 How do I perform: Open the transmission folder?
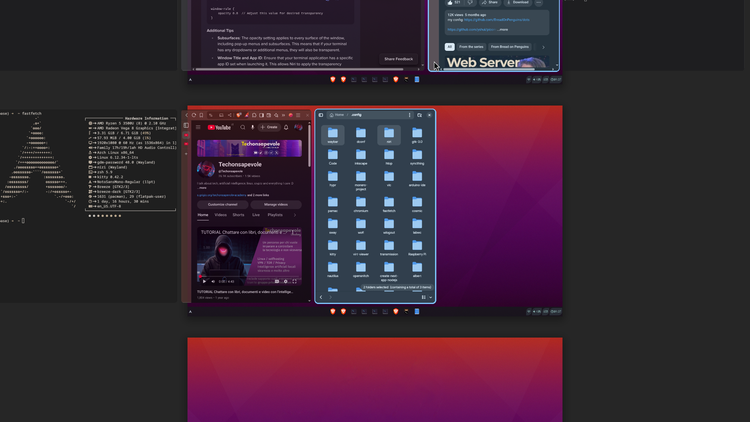[389, 248]
